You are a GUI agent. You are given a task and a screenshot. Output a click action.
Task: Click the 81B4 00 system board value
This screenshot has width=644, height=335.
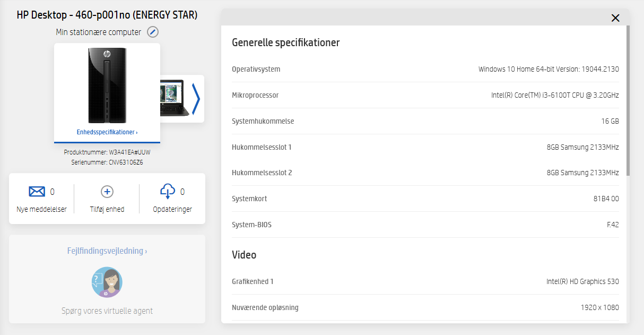point(606,199)
